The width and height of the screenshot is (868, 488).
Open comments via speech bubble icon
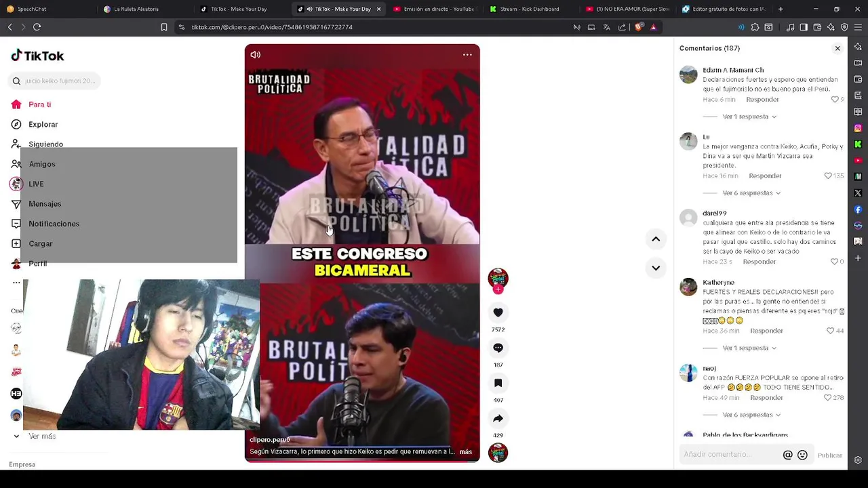(x=498, y=348)
